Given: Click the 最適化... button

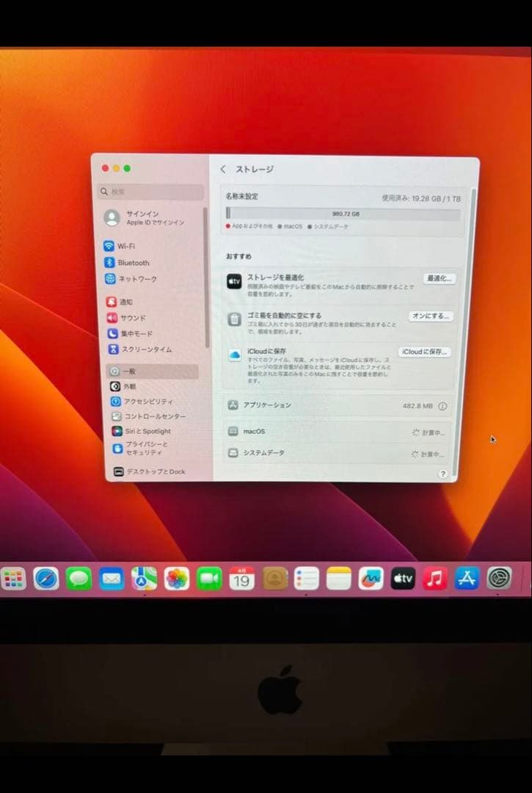Looking at the screenshot, I should (440, 278).
